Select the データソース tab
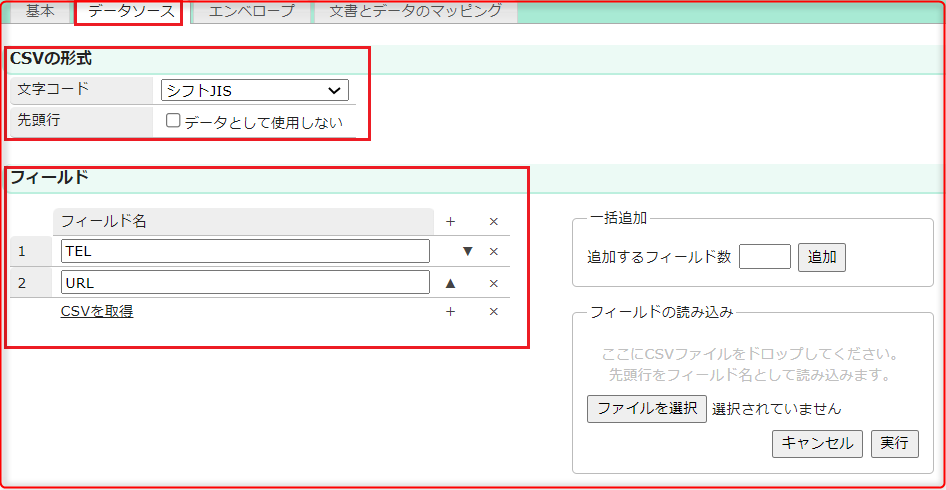 tap(130, 12)
